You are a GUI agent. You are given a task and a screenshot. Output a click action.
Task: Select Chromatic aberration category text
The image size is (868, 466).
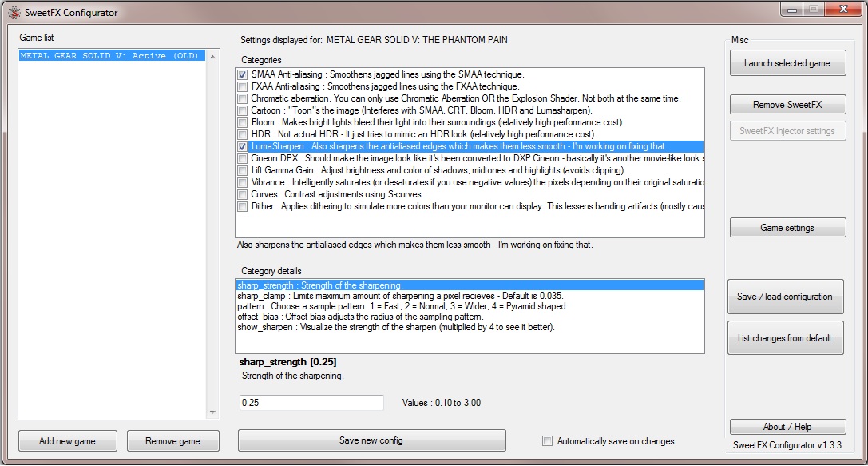(x=466, y=98)
